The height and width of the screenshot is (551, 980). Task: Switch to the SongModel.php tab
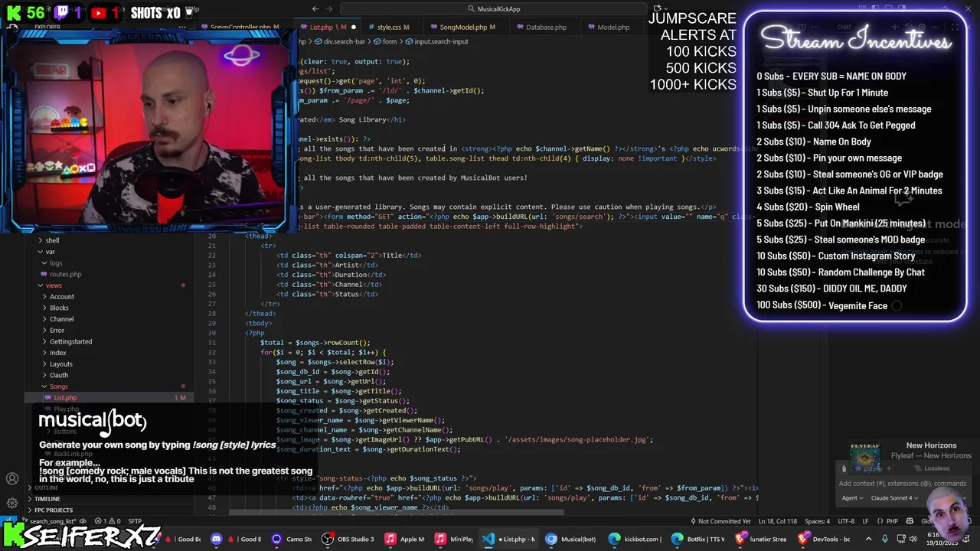click(x=466, y=28)
